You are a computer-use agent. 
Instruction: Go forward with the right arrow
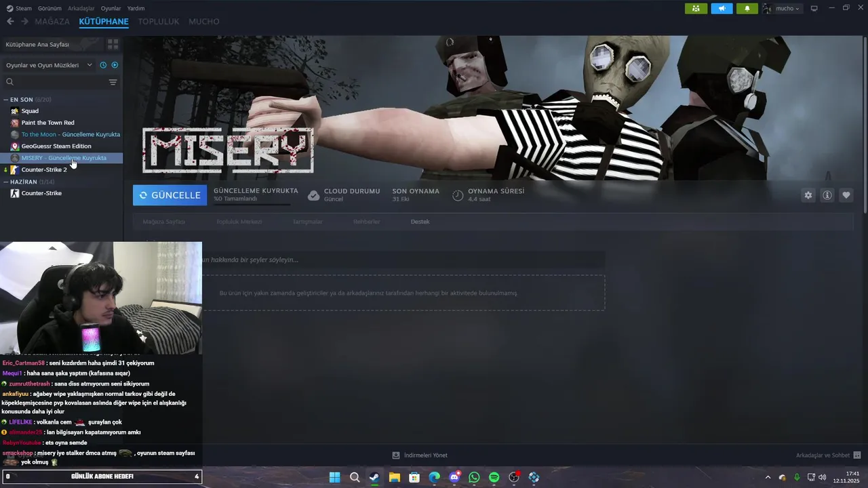tap(24, 22)
